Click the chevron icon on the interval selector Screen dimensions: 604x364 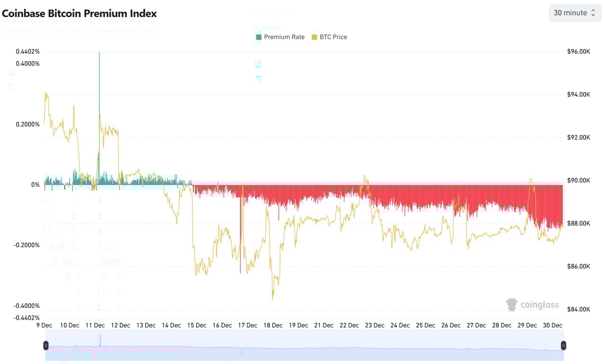pos(592,13)
